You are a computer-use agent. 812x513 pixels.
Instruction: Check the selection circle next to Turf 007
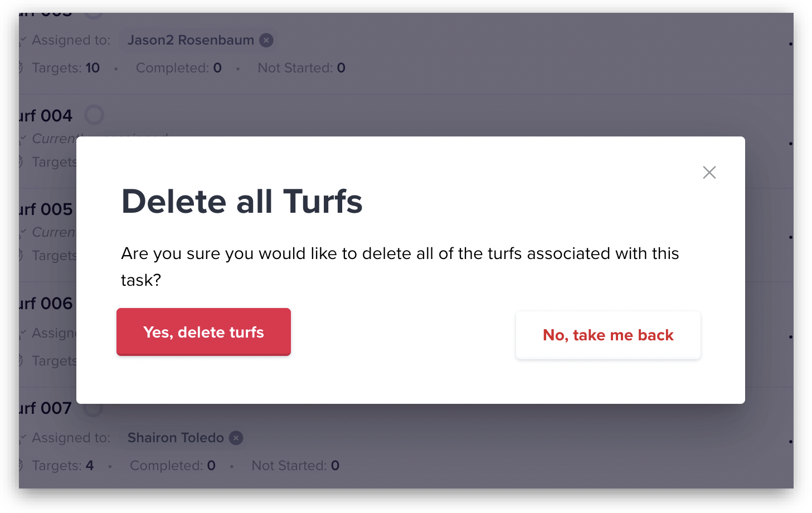click(x=93, y=408)
